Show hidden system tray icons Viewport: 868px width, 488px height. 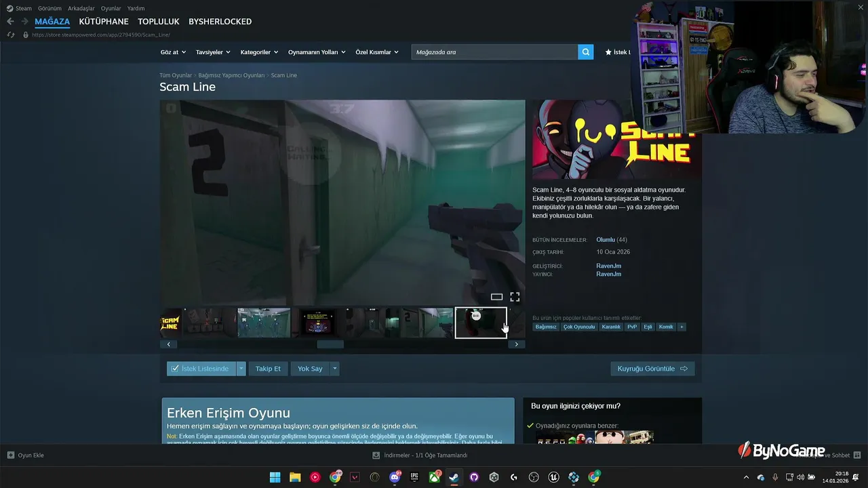point(747,477)
